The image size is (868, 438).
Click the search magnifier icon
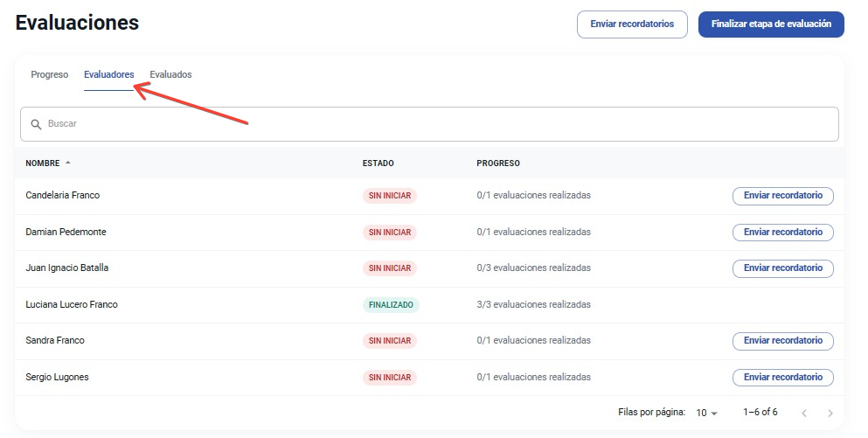pos(36,124)
